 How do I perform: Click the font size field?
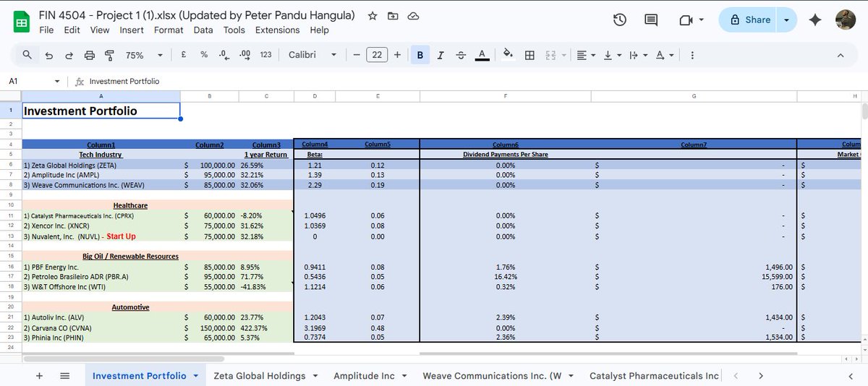[377, 55]
